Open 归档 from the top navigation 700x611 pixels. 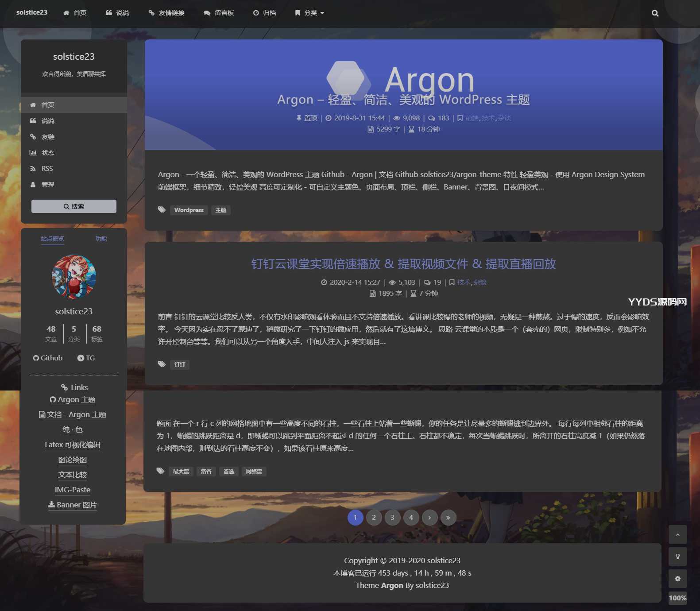[265, 13]
